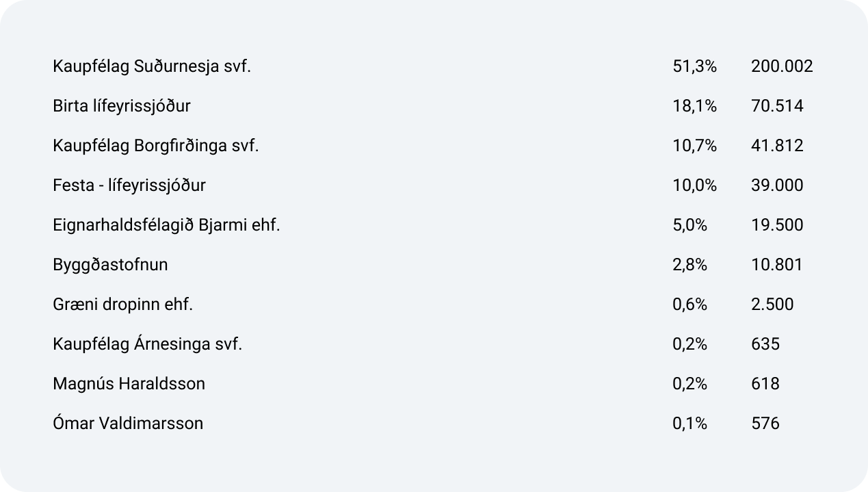Click the Birta lífeyrissjóður row name

tap(122, 106)
